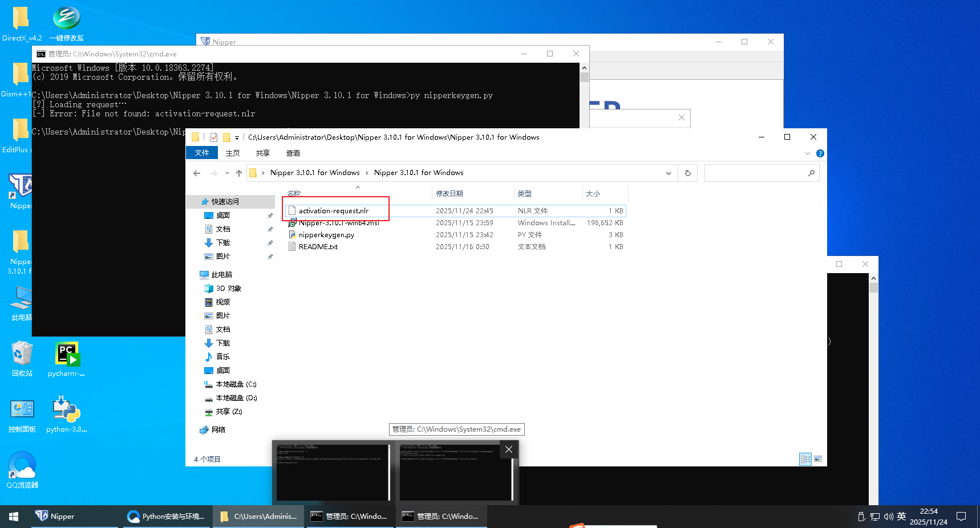Open the address bar history dropdown
This screenshot has width=980, height=528.
pos(668,173)
